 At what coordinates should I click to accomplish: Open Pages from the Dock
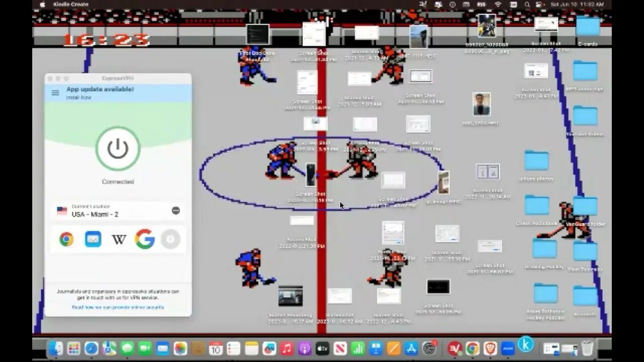[x=393, y=348]
